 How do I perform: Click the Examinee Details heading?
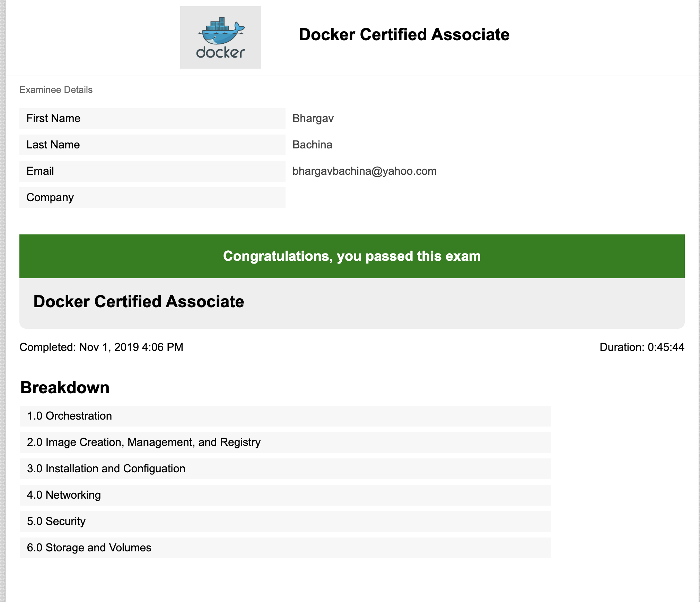click(56, 90)
